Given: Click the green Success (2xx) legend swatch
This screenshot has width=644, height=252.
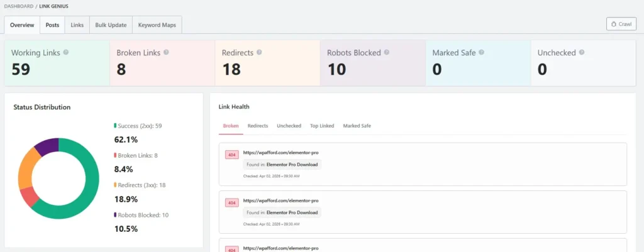Looking at the screenshot, I should click(115, 126).
